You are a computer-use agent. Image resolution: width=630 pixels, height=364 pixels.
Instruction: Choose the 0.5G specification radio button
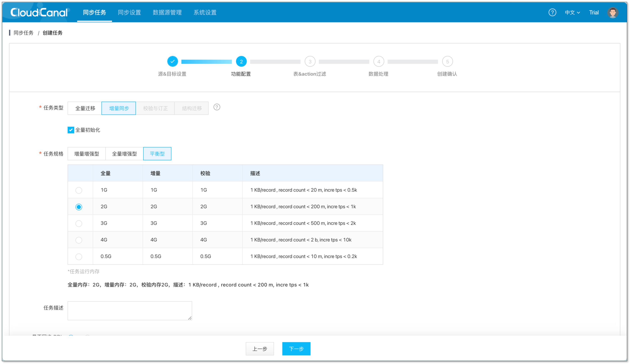click(79, 257)
